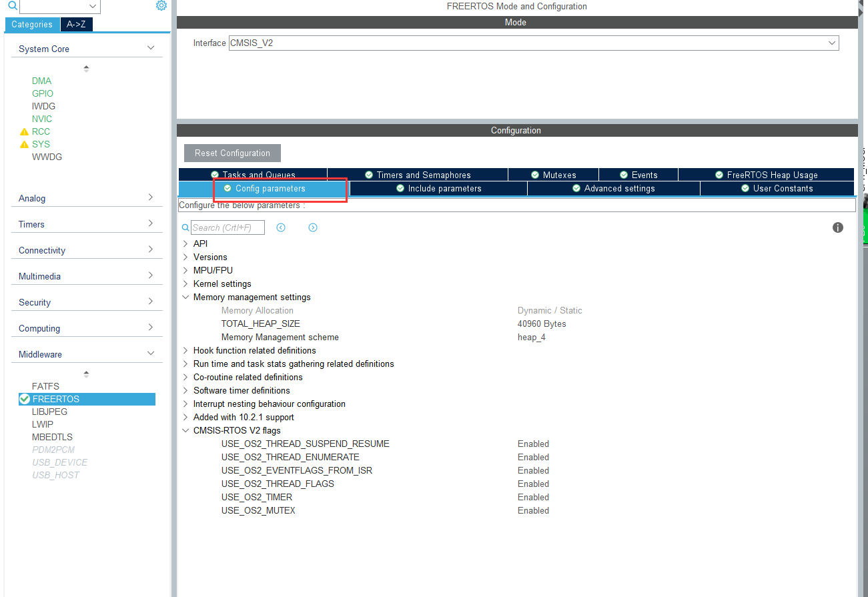Open the Mutexes tab
Image resolution: width=868 pixels, height=597 pixels.
coord(553,175)
